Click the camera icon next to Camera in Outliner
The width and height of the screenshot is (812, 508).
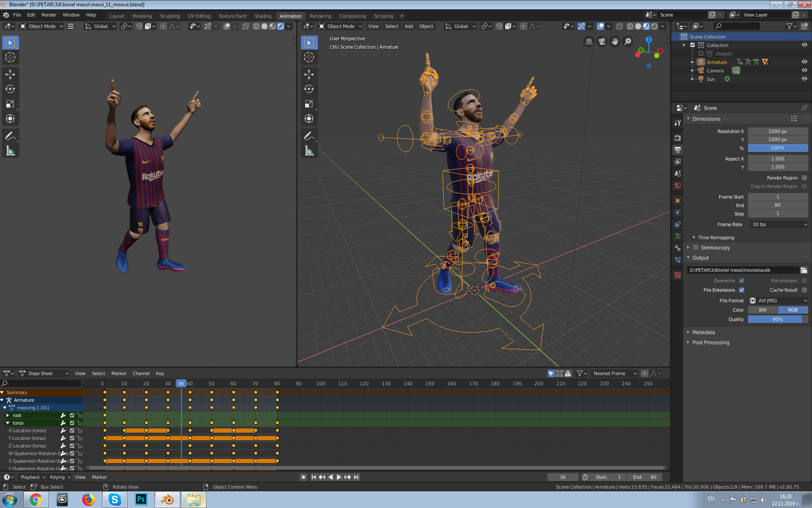tap(736, 70)
